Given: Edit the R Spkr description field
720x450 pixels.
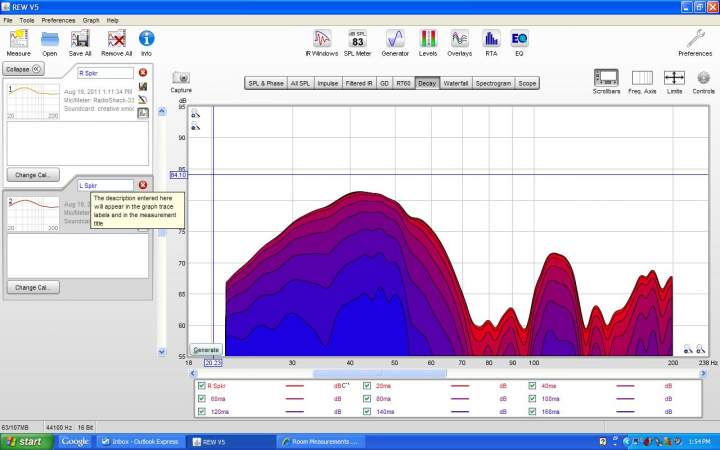Looking at the screenshot, I should 106,73.
